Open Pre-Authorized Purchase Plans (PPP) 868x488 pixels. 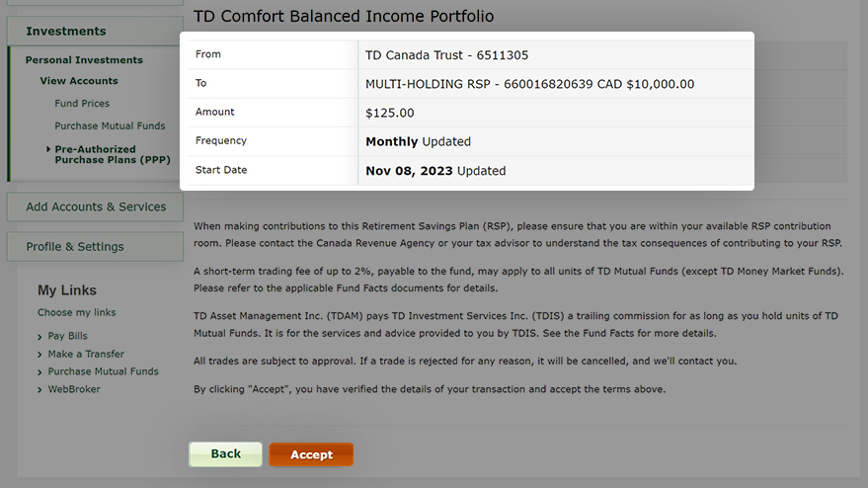pyautogui.click(x=113, y=154)
